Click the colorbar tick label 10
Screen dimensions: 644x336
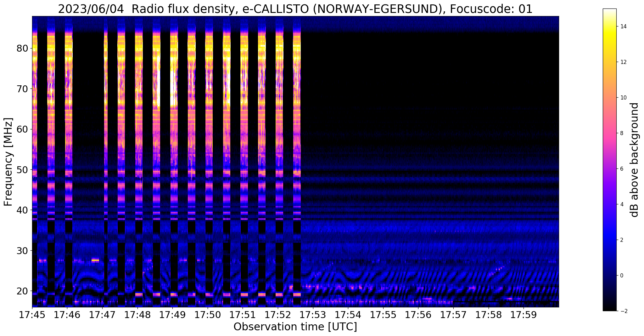point(623,98)
